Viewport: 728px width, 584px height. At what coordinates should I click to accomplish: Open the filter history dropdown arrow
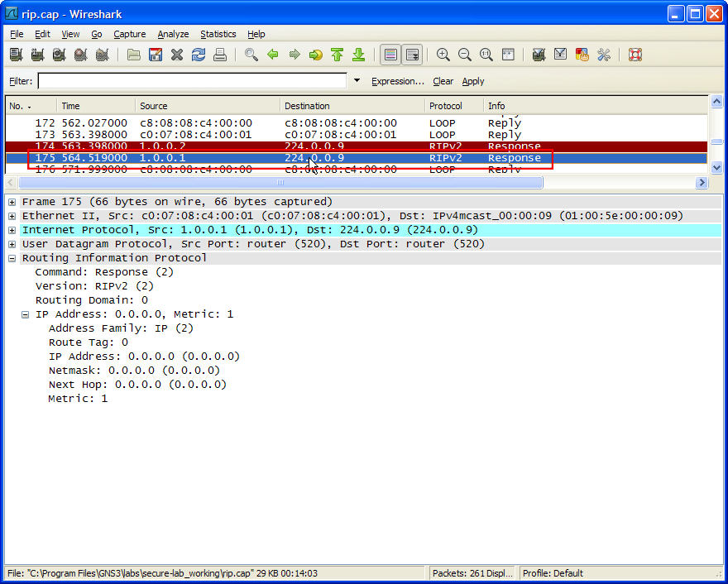coord(357,80)
